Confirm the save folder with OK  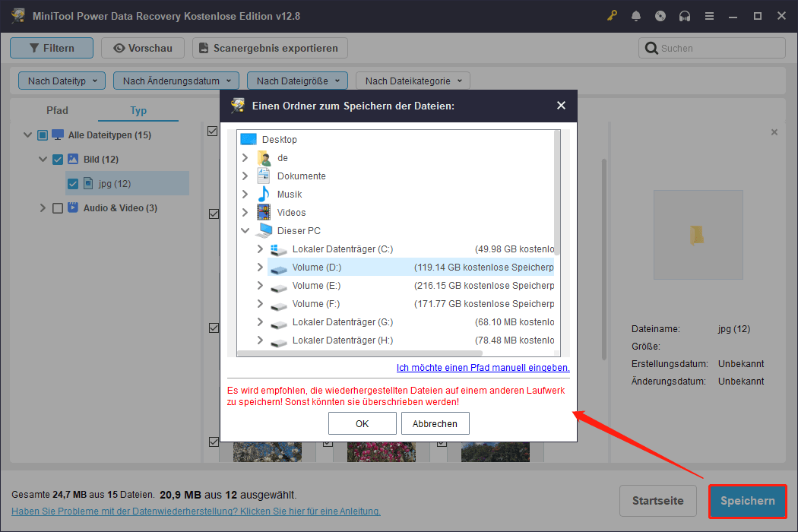click(x=362, y=423)
